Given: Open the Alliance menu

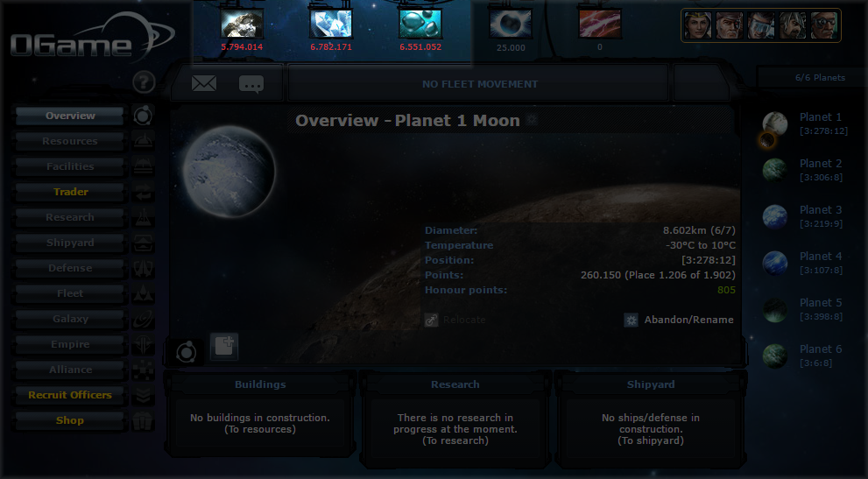Looking at the screenshot, I should [70, 370].
